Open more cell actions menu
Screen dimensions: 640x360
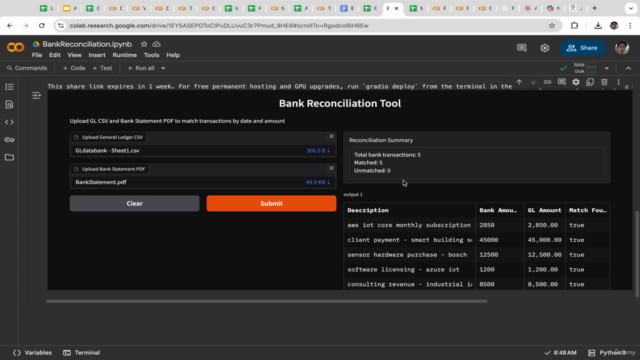[618, 82]
